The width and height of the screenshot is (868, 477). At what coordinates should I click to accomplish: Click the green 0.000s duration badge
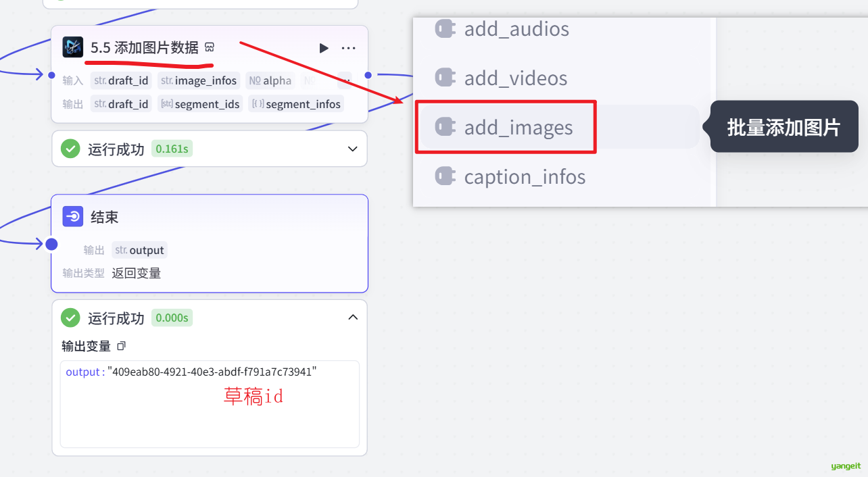pos(171,317)
